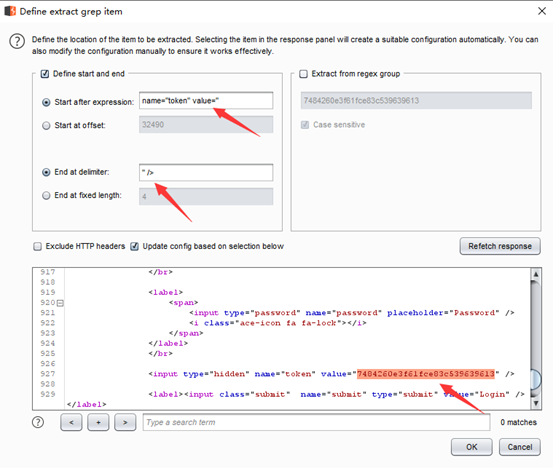This screenshot has height=468, width=553.
Task: Go to next search match arrow
Action: tap(125, 422)
